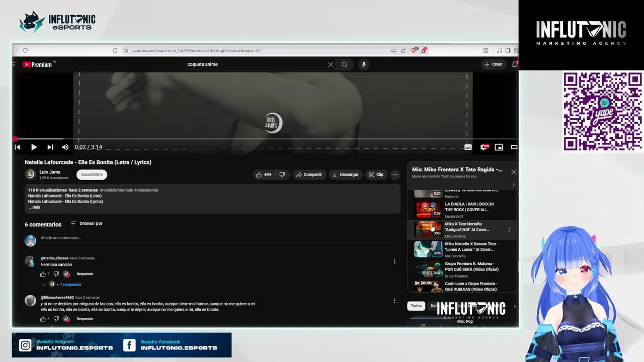Open Luis Jams channel avatar

(x=30, y=174)
